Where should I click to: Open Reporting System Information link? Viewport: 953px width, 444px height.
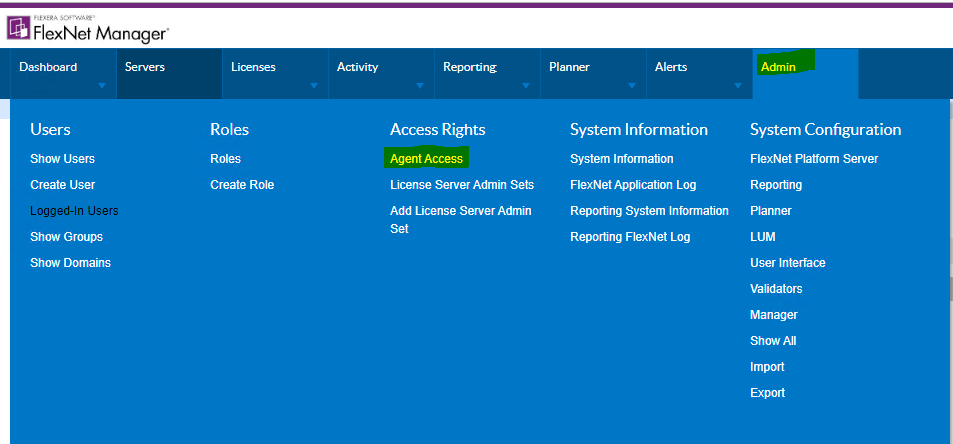coord(649,211)
